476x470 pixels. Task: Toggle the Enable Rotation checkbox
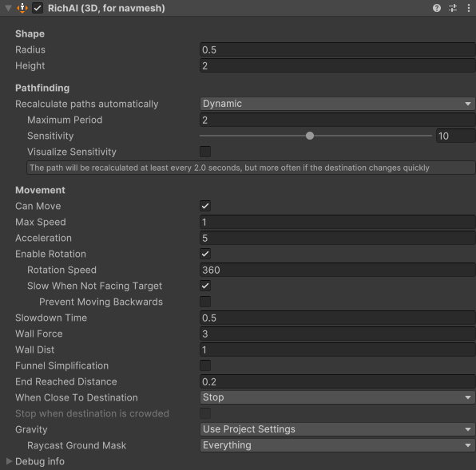coord(205,254)
